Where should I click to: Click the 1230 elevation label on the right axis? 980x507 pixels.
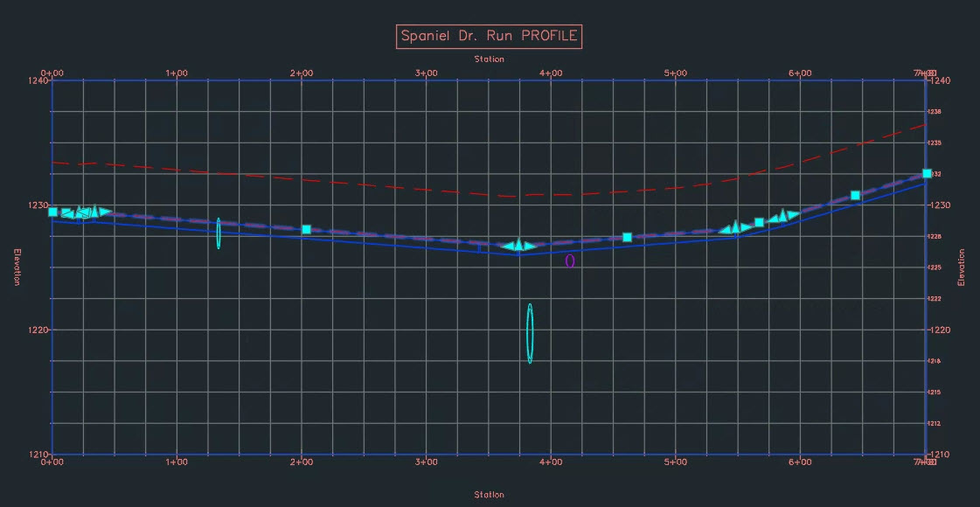click(x=940, y=205)
